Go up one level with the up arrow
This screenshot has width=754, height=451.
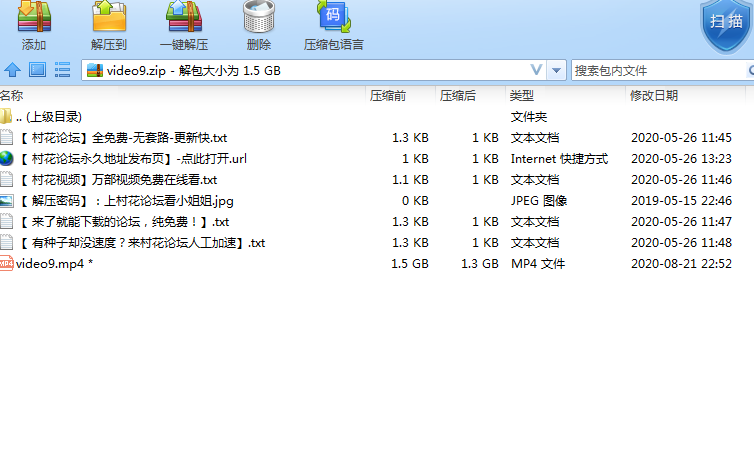point(13,70)
